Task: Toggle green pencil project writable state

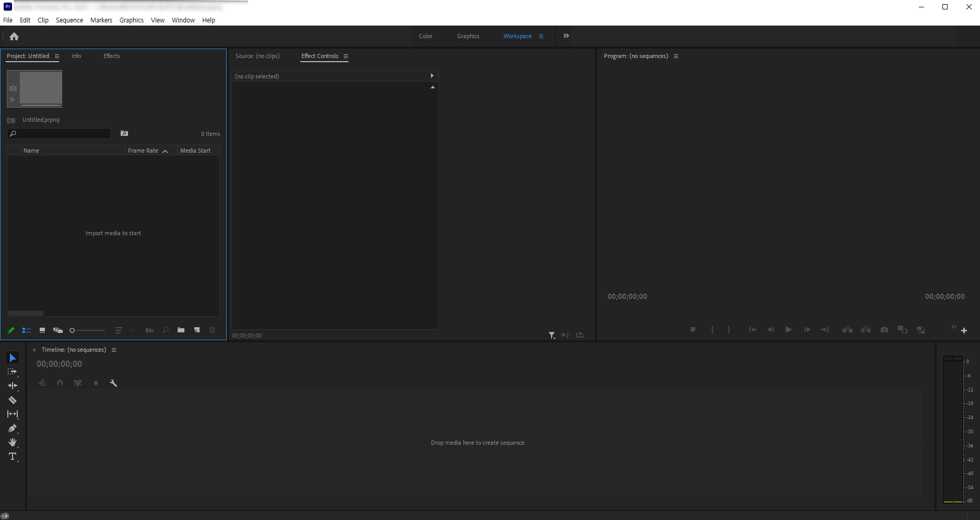Action: tap(11, 330)
